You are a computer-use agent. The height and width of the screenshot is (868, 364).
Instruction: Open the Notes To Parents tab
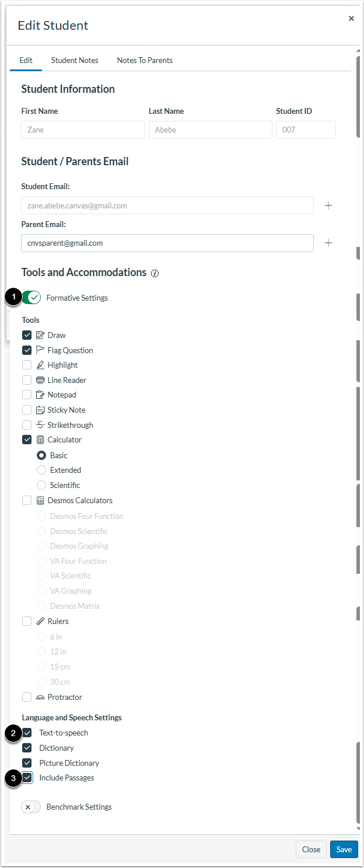click(145, 60)
